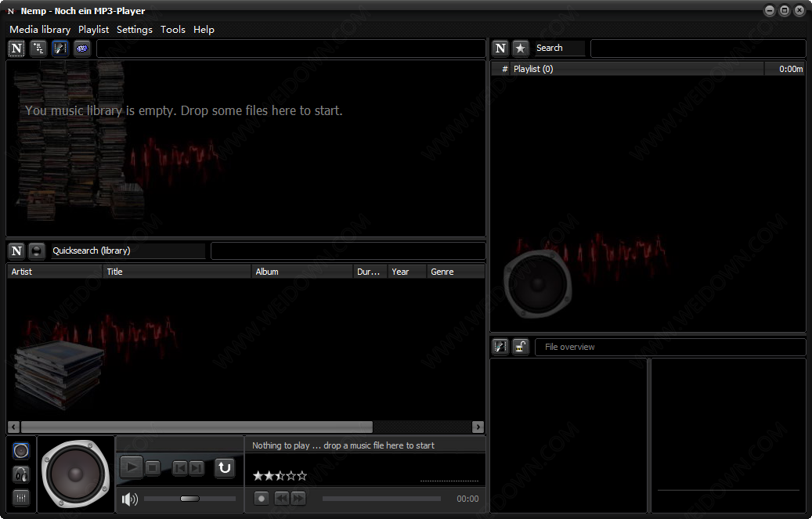Close the Nemp window
Viewport: 812px width, 519px height.
click(x=799, y=10)
